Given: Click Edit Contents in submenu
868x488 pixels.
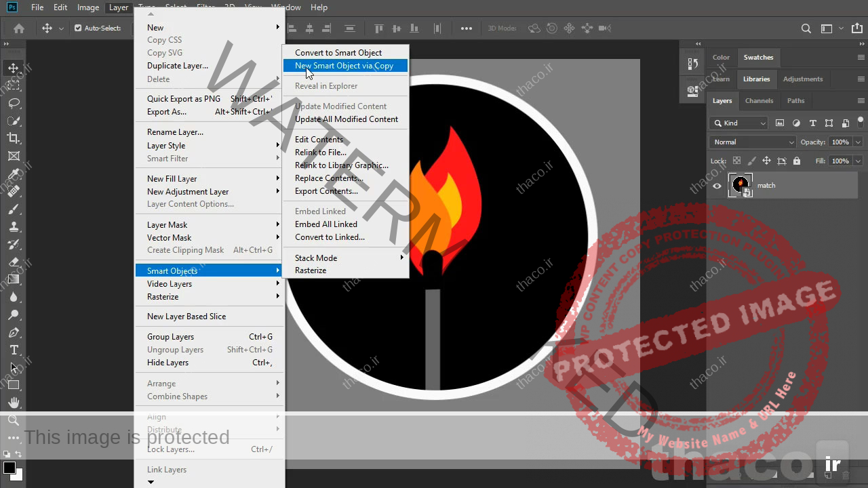Looking at the screenshot, I should [x=346, y=140].
